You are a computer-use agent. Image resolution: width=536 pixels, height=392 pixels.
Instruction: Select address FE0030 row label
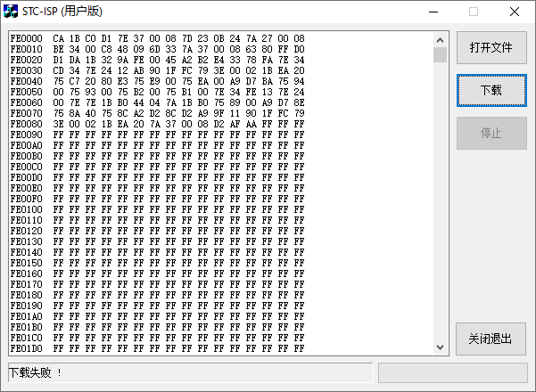click(27, 70)
